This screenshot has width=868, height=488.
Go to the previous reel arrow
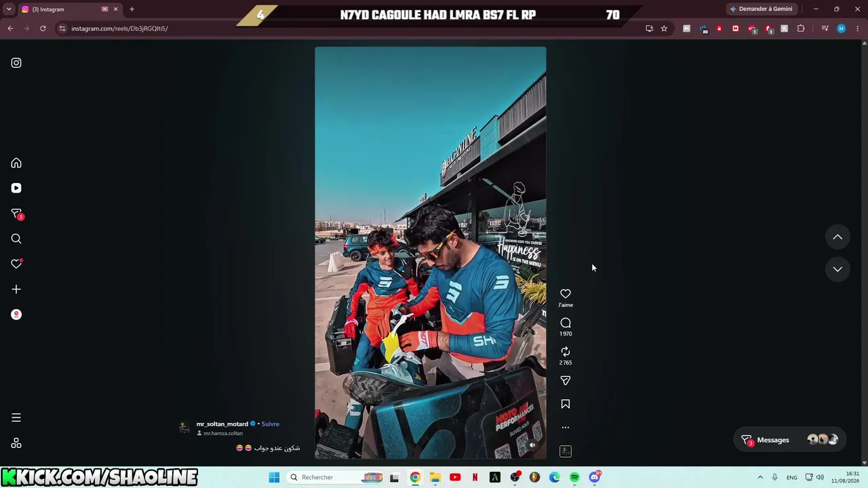pos(837,237)
